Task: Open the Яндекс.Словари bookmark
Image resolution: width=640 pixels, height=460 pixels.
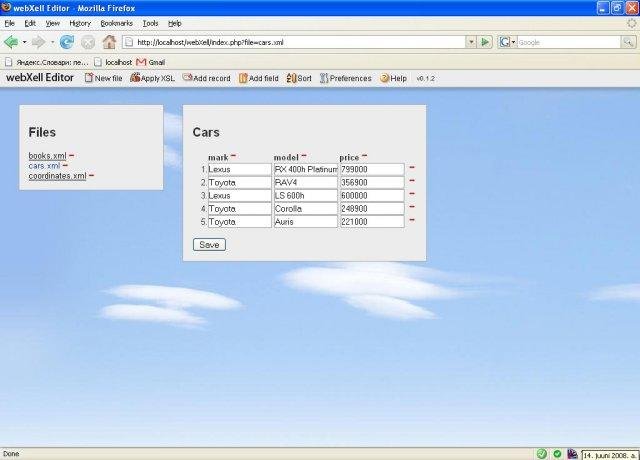Action: coord(47,62)
